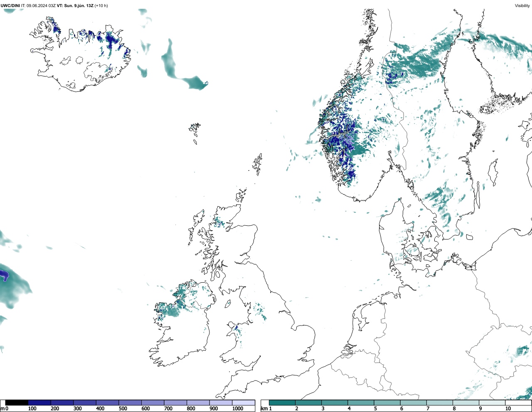The width and height of the screenshot is (532, 412).
Task: Click the Visibility title label
Action: point(522,5)
